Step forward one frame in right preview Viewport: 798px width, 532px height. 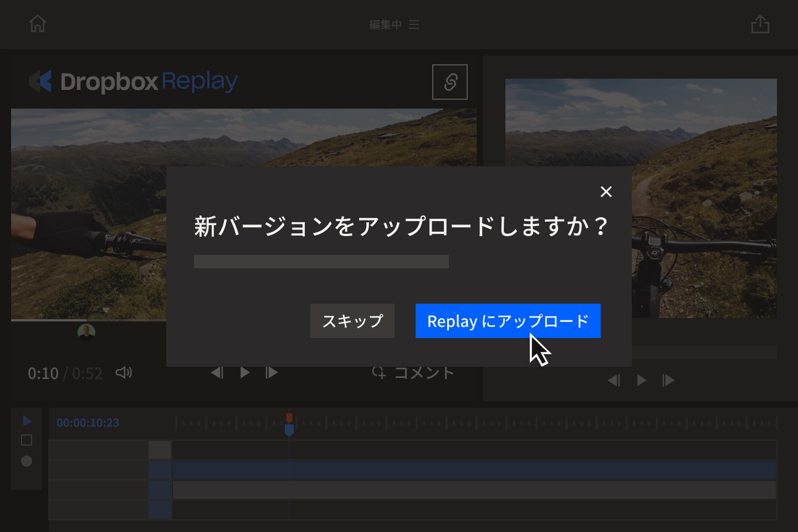pyautogui.click(x=668, y=380)
